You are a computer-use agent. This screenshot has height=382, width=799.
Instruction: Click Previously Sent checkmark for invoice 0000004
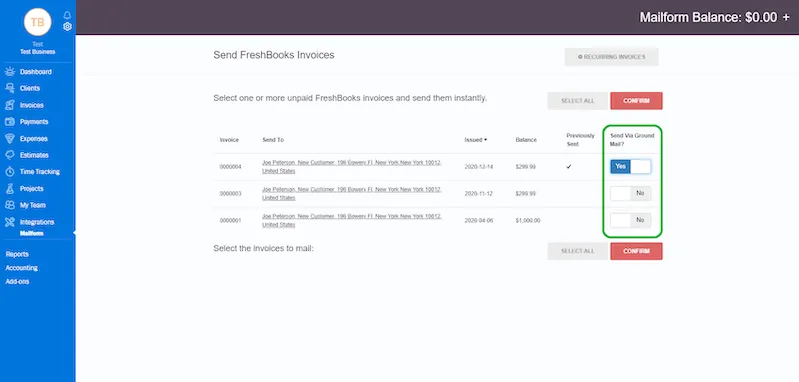pos(569,167)
